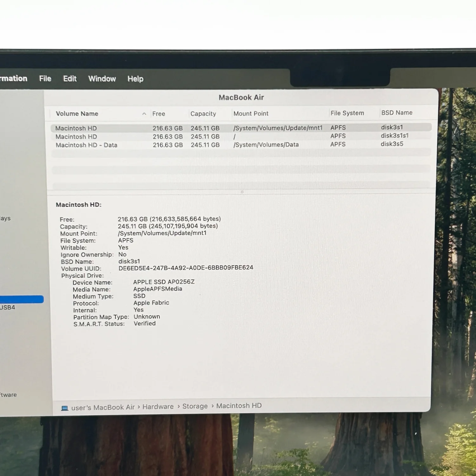
Task: Click the AppleAPFSMedia media name value
Action: [x=158, y=289]
